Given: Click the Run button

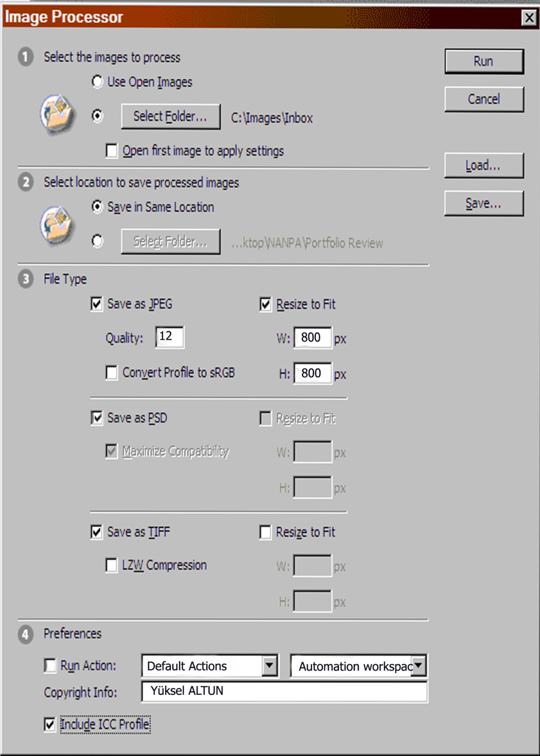Looking at the screenshot, I should pyautogui.click(x=484, y=61).
